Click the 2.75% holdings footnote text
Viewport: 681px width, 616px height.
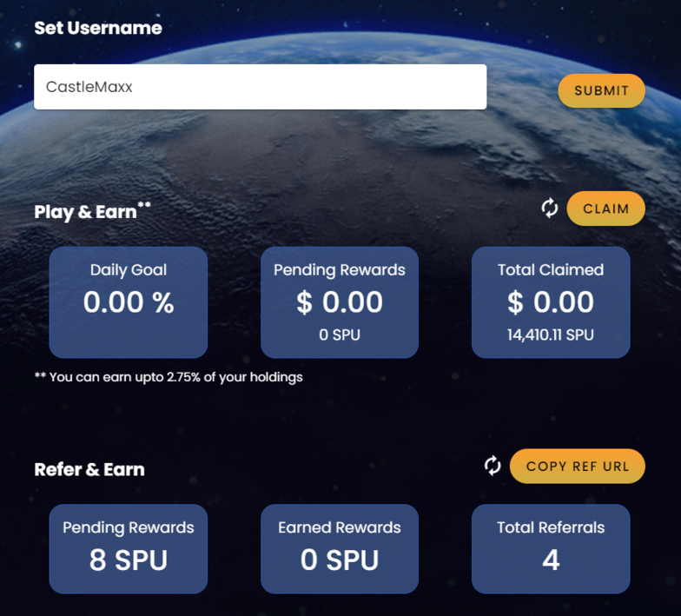169,377
